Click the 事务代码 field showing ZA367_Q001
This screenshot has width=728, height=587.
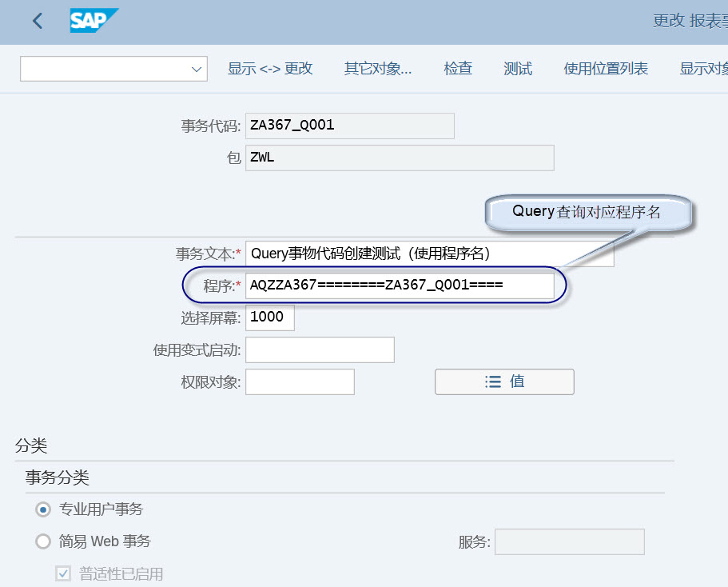[x=349, y=126]
